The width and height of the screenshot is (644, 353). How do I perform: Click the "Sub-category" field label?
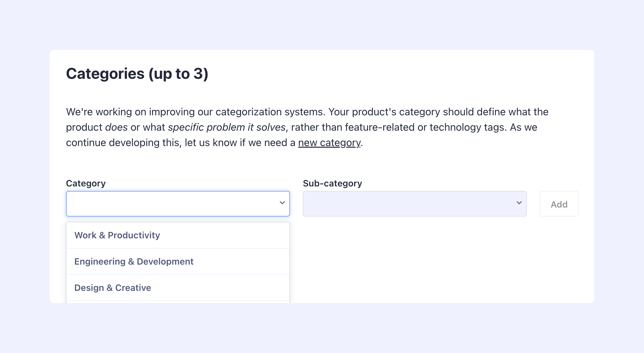tap(333, 183)
